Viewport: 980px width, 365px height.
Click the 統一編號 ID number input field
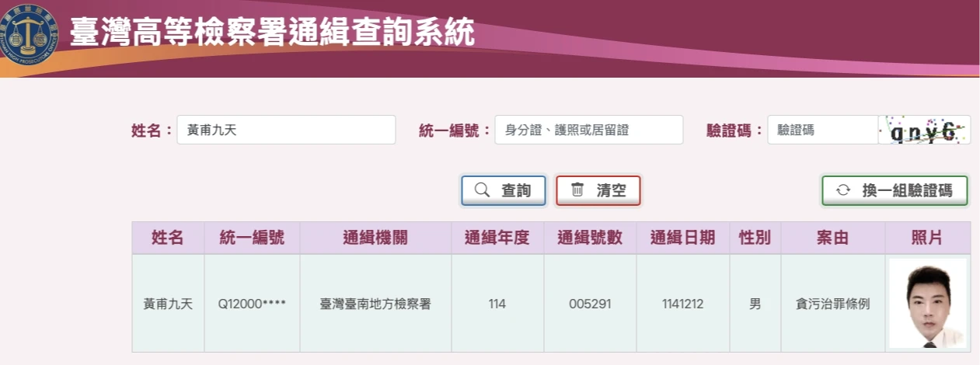[588, 130]
